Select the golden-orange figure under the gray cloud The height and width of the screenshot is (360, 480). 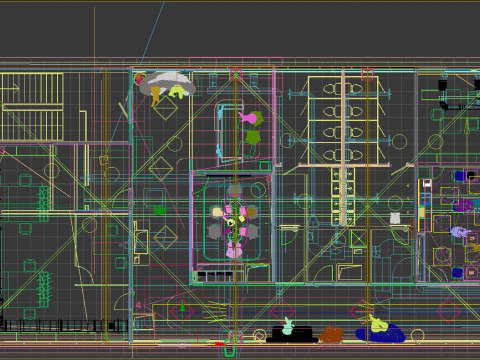click(155, 95)
